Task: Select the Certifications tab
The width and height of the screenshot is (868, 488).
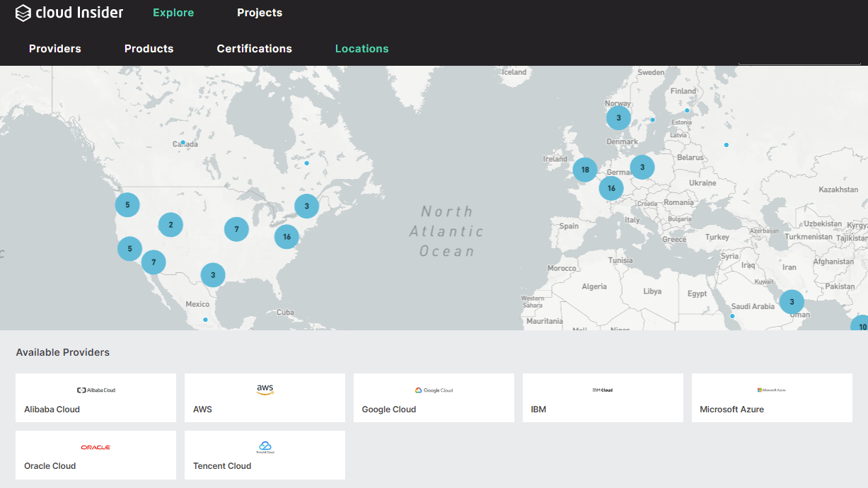Action: pyautogui.click(x=255, y=49)
